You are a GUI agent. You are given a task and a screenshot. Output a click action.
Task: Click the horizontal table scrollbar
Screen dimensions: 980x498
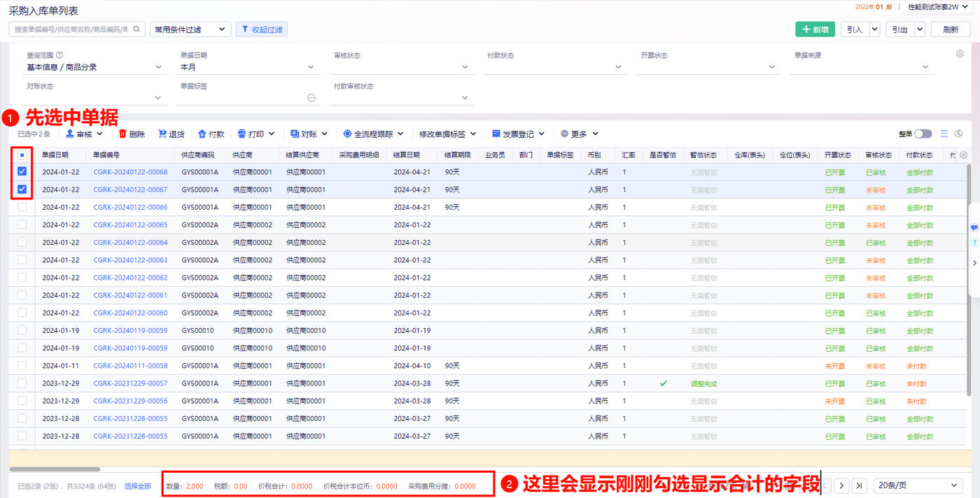click(55, 469)
